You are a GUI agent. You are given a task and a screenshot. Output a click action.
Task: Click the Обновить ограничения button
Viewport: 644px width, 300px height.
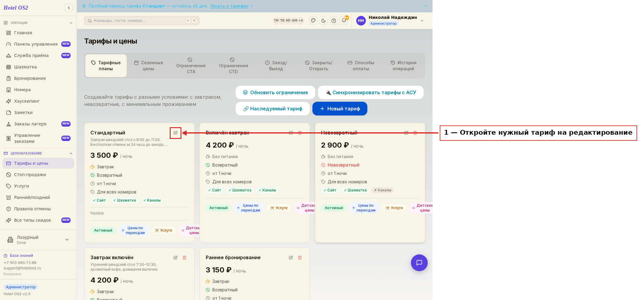pos(275,92)
